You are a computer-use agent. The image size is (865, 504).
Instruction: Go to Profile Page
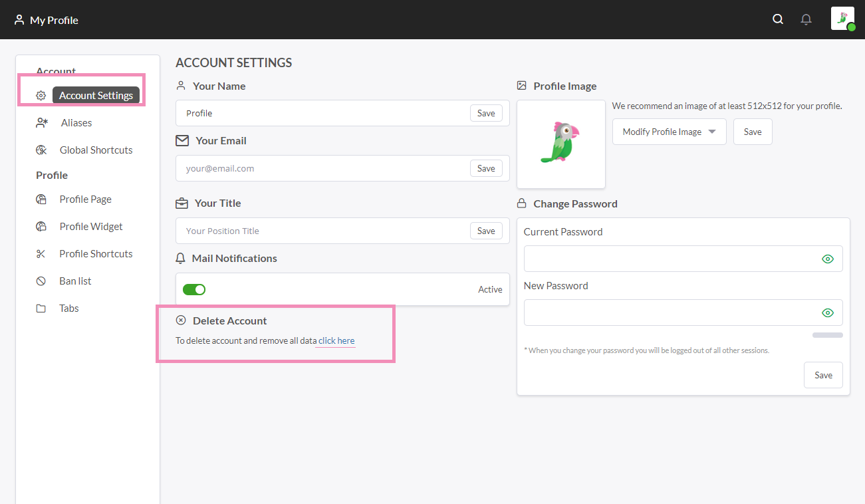click(85, 199)
